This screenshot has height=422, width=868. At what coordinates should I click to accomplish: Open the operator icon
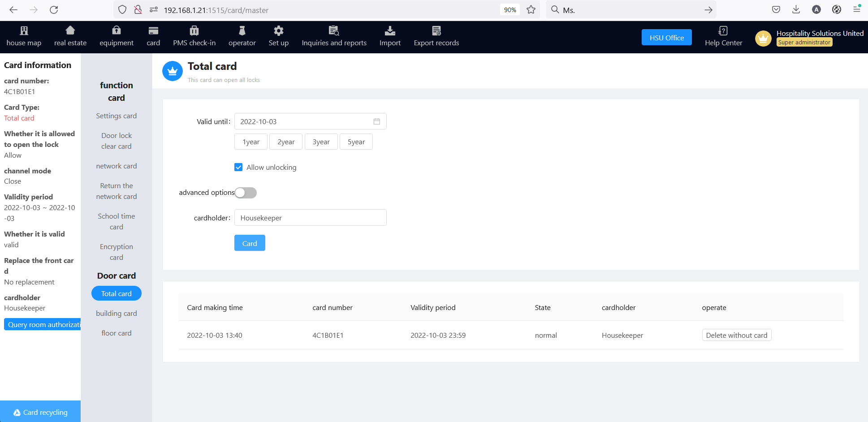pyautogui.click(x=242, y=30)
